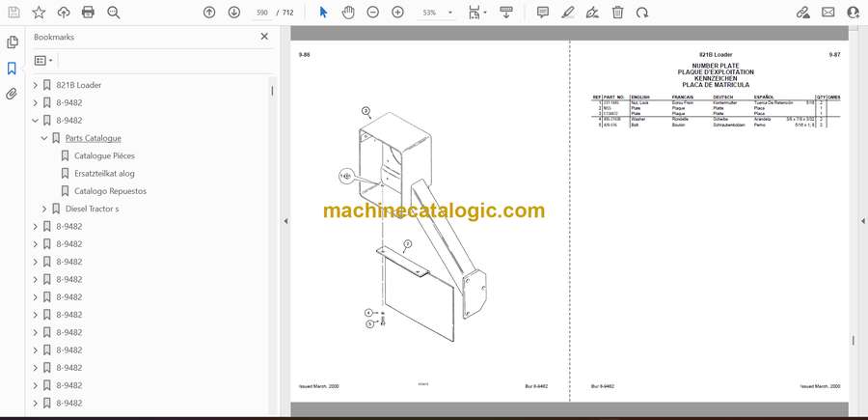
Task: Open the find text magnifier
Action: point(114,13)
